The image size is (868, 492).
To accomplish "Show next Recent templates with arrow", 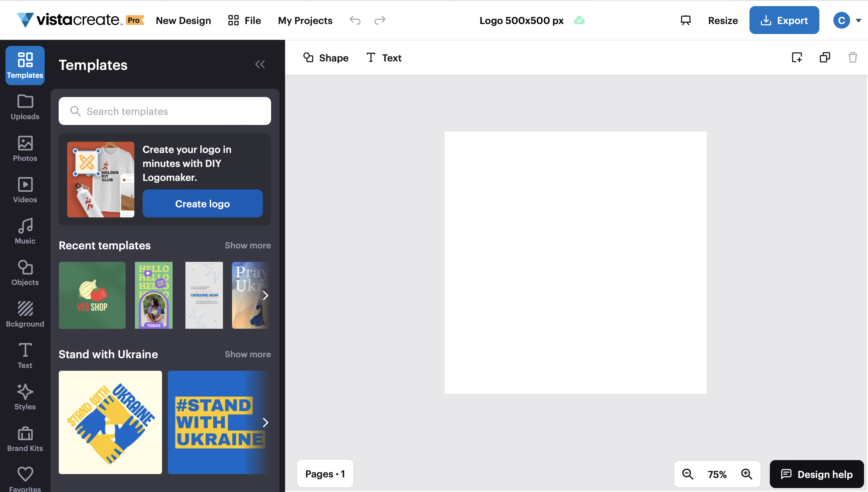I will point(265,295).
